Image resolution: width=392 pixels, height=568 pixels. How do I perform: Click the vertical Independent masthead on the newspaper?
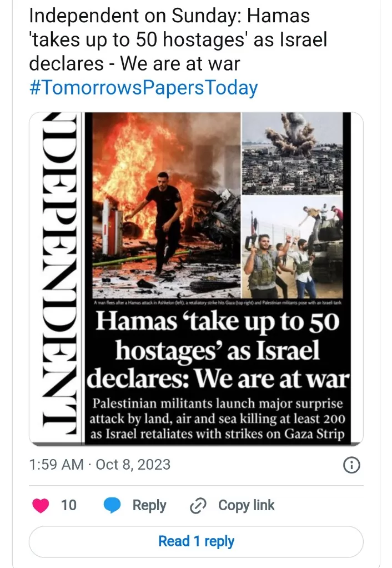61,278
